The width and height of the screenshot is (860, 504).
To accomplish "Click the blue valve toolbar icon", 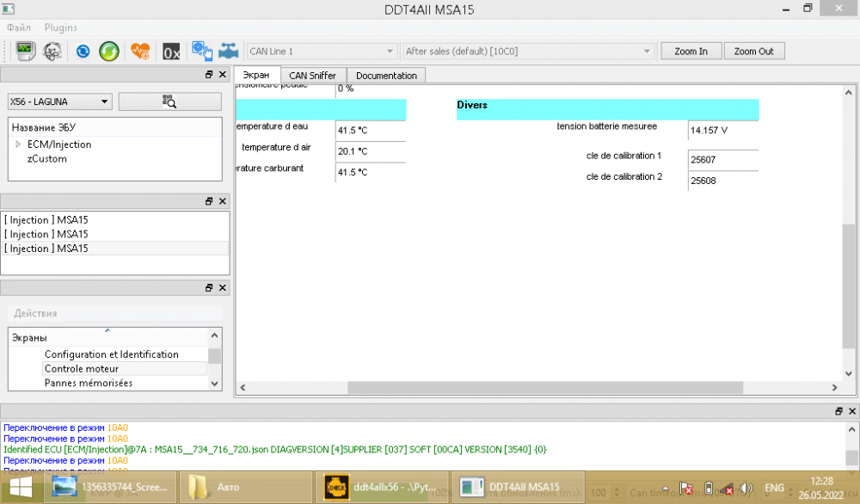I will (228, 51).
